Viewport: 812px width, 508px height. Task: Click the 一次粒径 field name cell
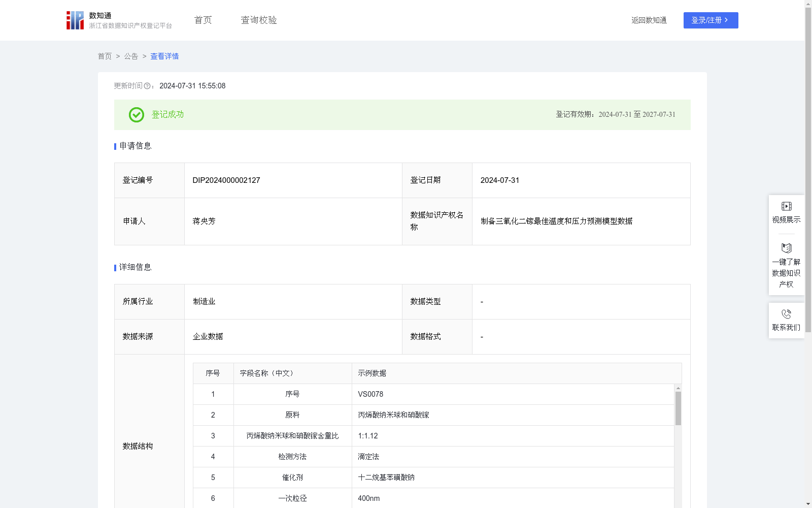292,498
